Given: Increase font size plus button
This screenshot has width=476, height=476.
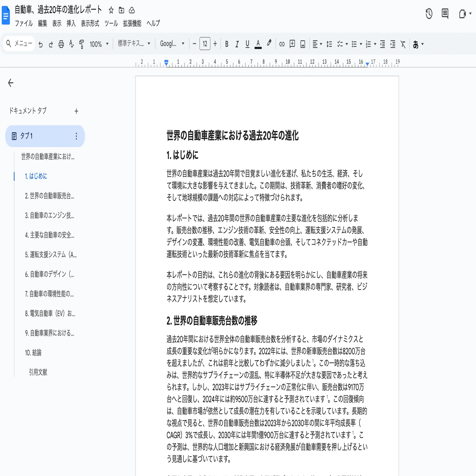Looking at the screenshot, I should (x=215, y=44).
